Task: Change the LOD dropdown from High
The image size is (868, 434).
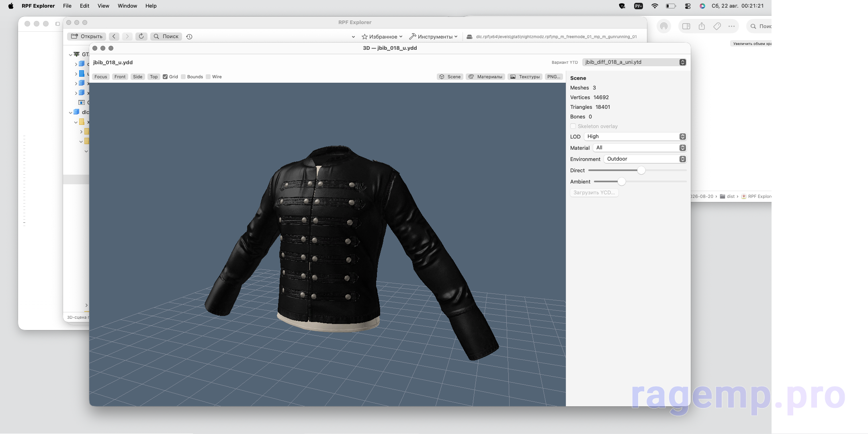Action: (x=635, y=137)
